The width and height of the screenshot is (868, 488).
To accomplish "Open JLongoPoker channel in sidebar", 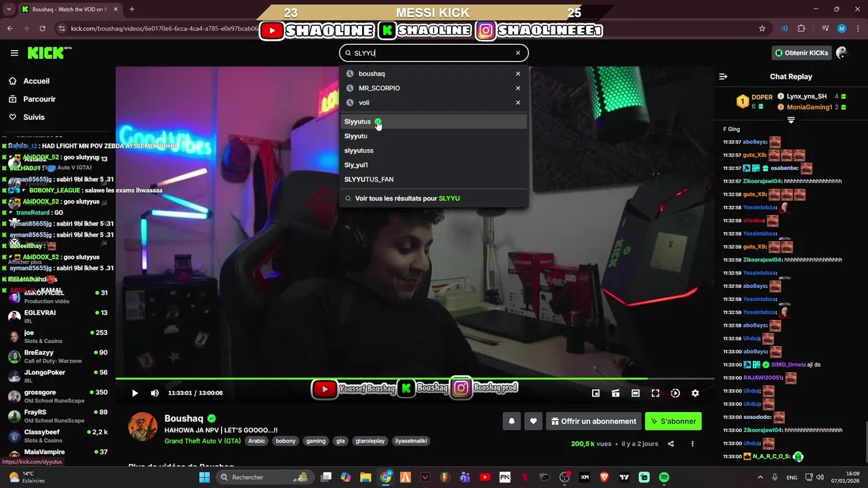I will click(x=58, y=376).
